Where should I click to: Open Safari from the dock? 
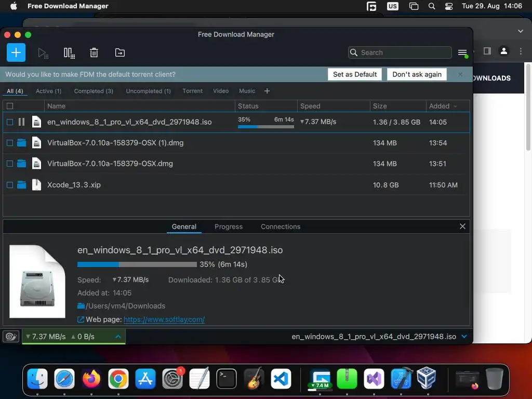click(x=64, y=379)
